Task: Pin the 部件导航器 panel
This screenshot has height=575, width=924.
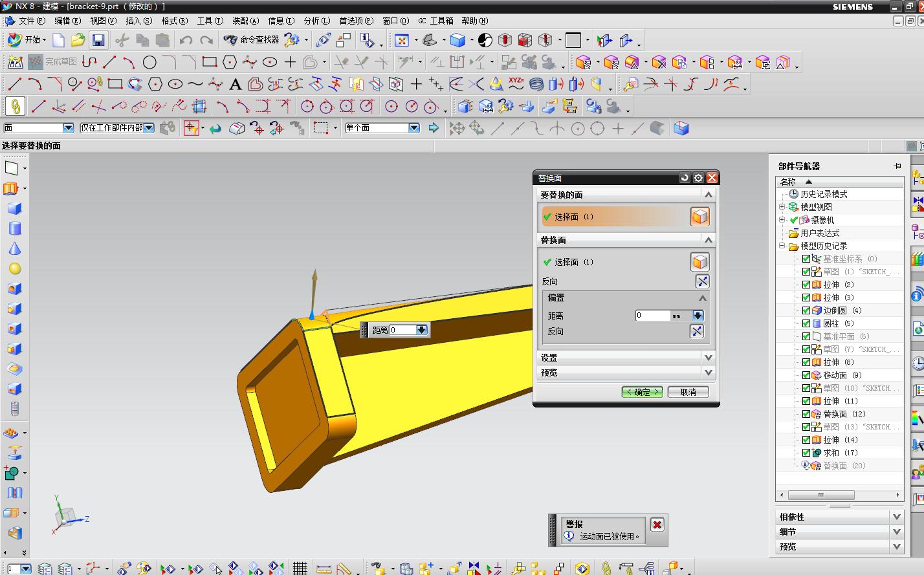Action: point(897,166)
